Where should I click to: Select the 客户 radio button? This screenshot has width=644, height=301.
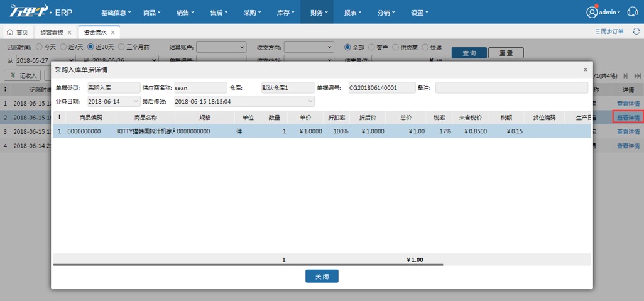[371, 47]
